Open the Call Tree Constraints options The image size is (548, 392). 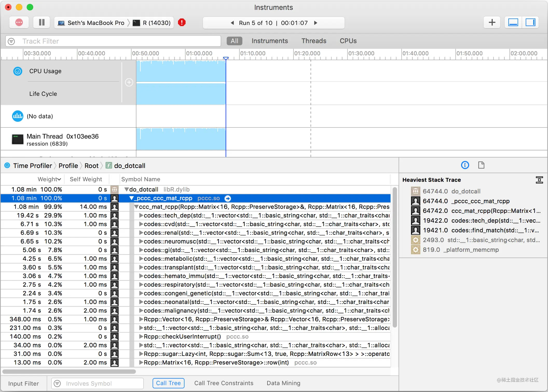click(224, 383)
